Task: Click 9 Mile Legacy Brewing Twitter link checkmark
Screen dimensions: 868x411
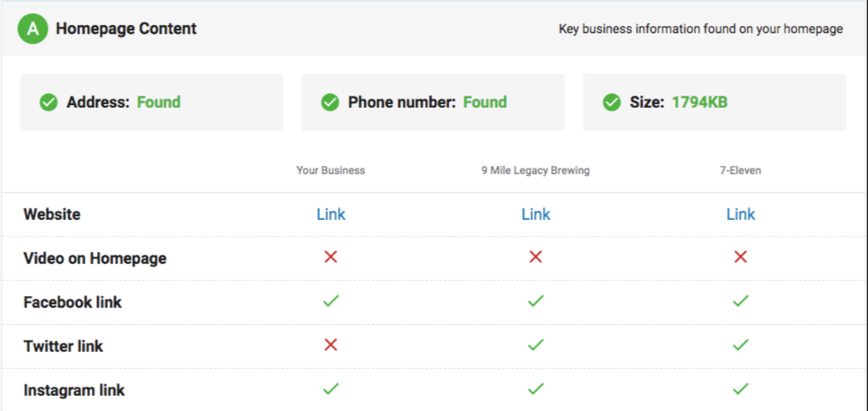Action: 536,345
